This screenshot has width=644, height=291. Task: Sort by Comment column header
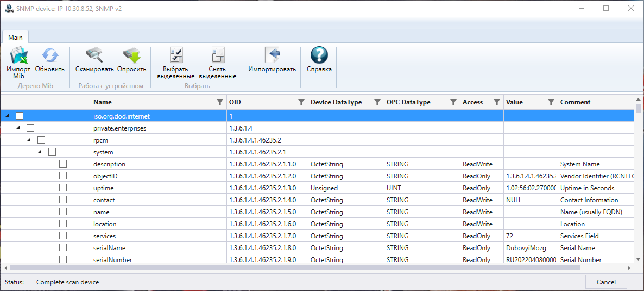click(575, 102)
